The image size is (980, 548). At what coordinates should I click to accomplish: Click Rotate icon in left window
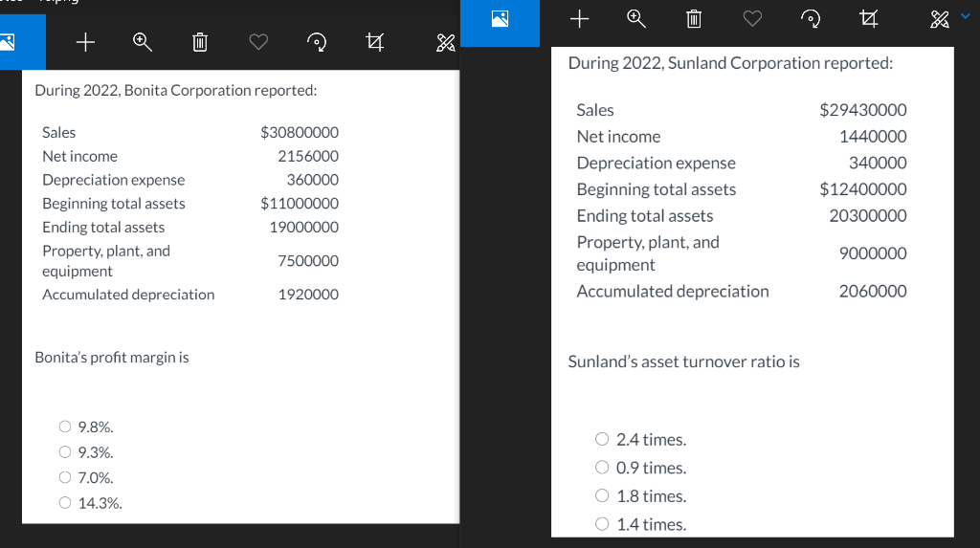coord(317,42)
